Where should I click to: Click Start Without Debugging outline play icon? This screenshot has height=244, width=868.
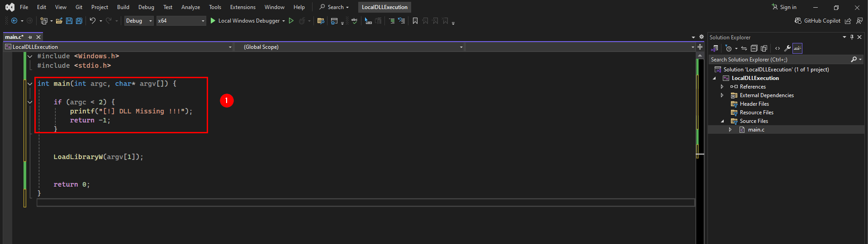click(291, 21)
